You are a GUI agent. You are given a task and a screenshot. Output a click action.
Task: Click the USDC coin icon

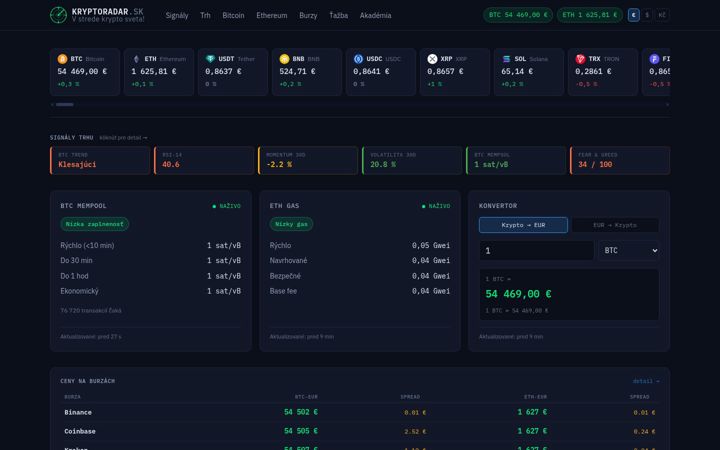click(358, 59)
